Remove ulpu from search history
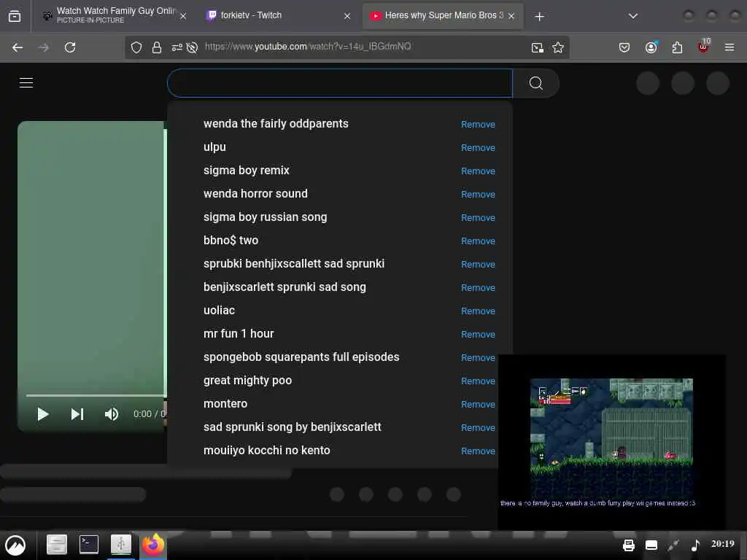The width and height of the screenshot is (747, 560). [x=478, y=147]
